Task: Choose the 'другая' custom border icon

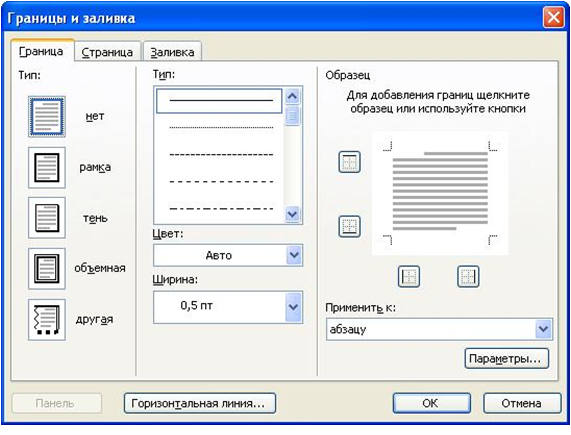Action: coord(47,320)
